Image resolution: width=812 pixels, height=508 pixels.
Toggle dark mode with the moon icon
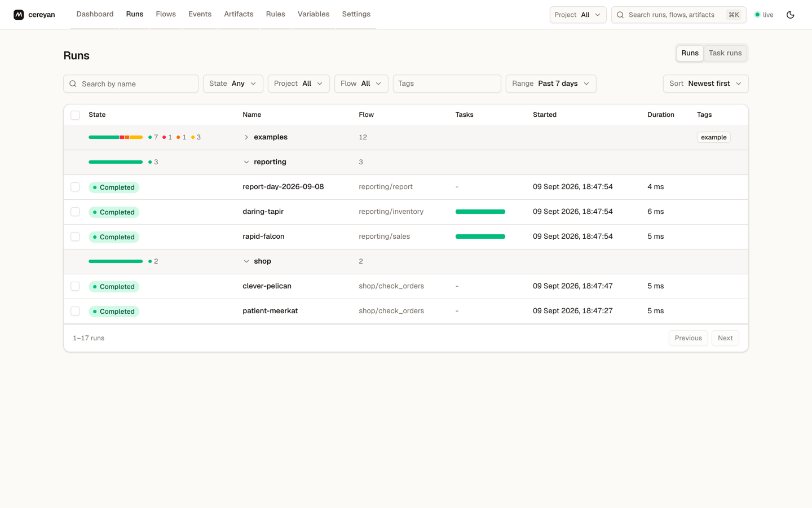790,15
